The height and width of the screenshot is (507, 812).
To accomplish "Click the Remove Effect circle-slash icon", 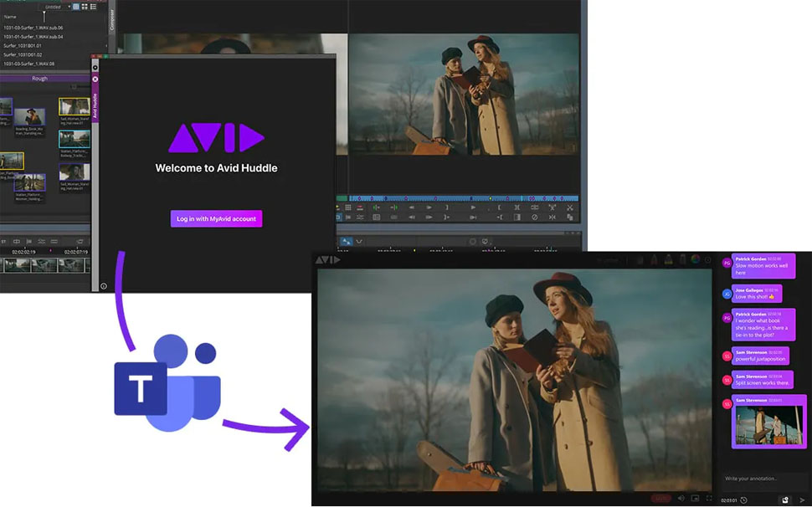I will [x=535, y=218].
